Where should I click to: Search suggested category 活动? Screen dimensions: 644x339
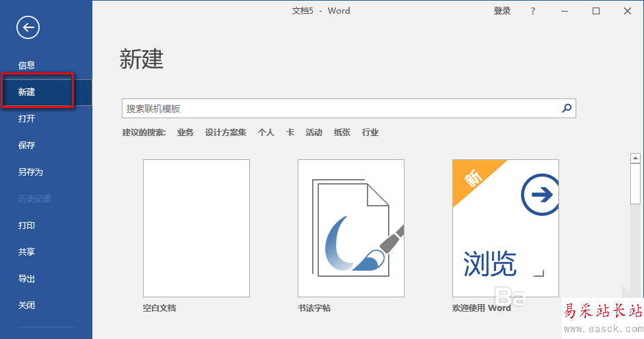(x=313, y=133)
